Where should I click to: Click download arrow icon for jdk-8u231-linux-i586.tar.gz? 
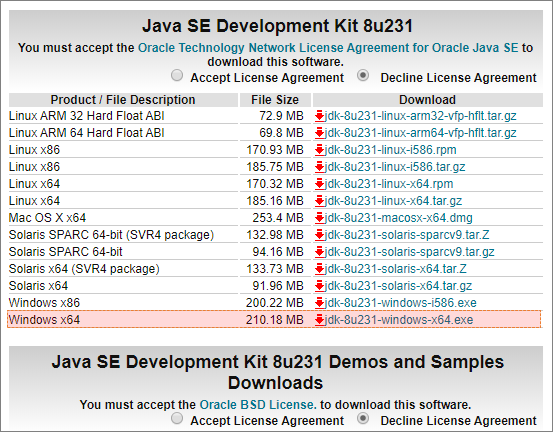point(320,166)
